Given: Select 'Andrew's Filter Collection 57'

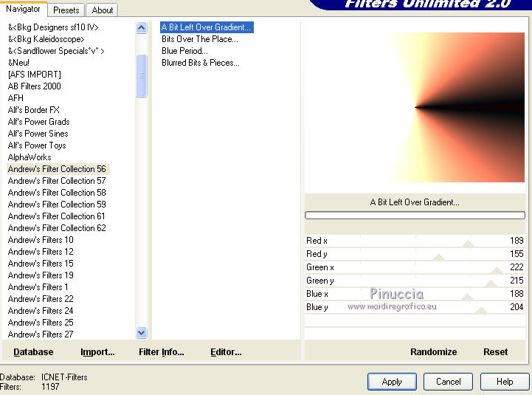Looking at the screenshot, I should point(57,181).
